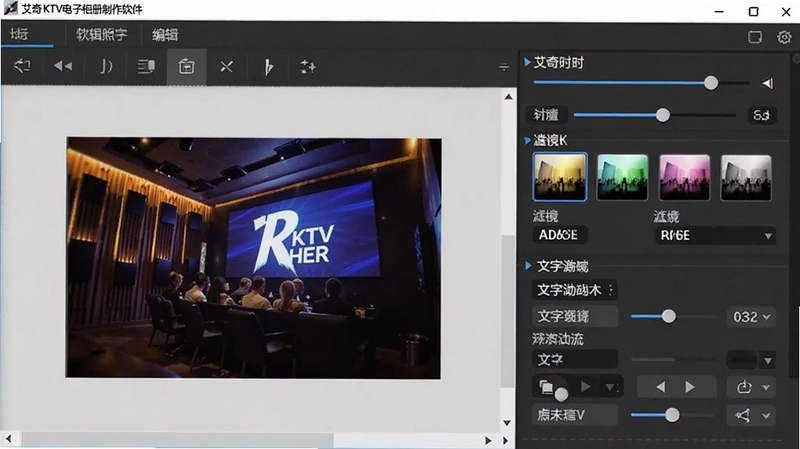800x449 pixels.
Task: Click the far-right arrow beside horizontal scrollbar
Action: [506, 440]
